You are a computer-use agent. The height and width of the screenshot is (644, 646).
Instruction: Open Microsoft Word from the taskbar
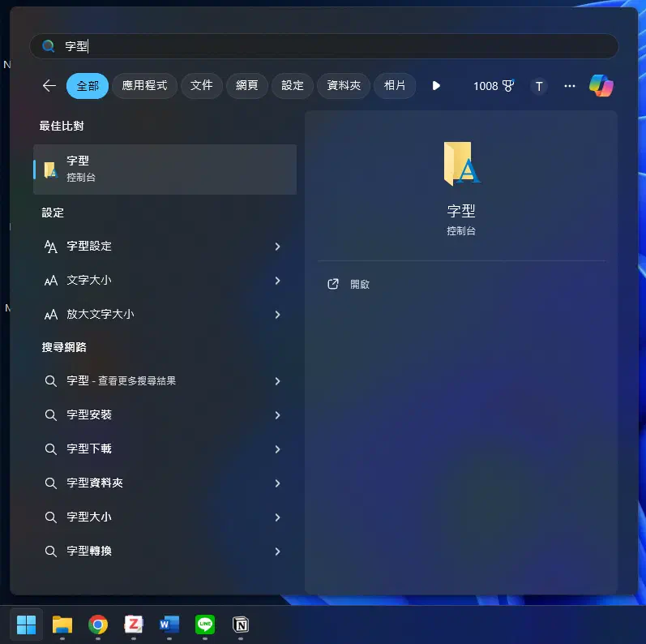coord(169,625)
